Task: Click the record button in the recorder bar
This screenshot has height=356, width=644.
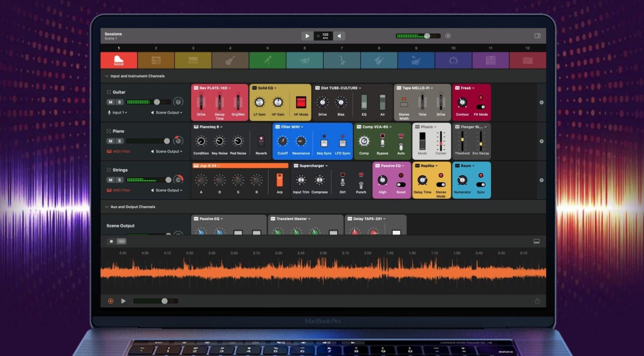Action: (x=111, y=301)
